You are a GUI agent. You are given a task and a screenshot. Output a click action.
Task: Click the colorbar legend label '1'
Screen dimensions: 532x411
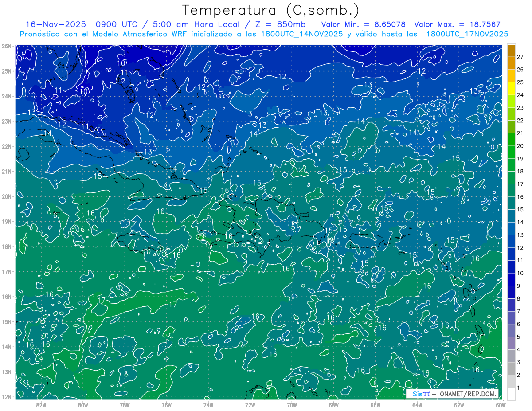pos(519,388)
